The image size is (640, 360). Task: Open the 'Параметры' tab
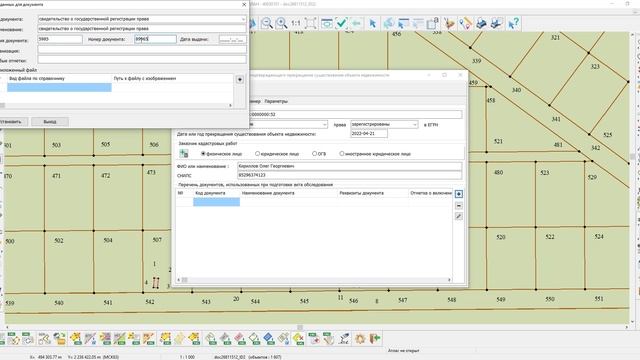pyautogui.click(x=276, y=101)
